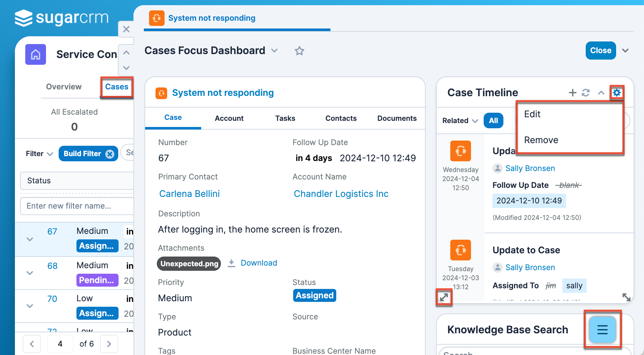Open the Case Timeline settings gear
Image resolution: width=644 pixels, height=355 pixels.
coord(617,92)
